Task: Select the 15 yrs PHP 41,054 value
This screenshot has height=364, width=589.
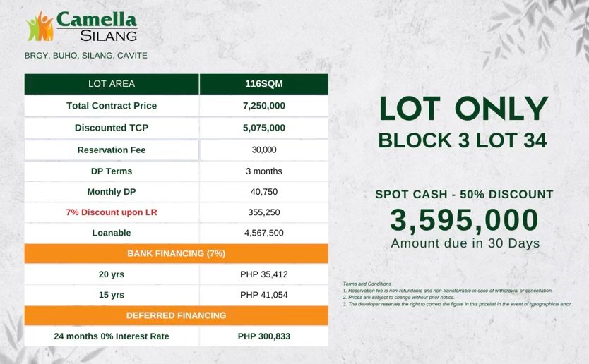Action: click(264, 295)
